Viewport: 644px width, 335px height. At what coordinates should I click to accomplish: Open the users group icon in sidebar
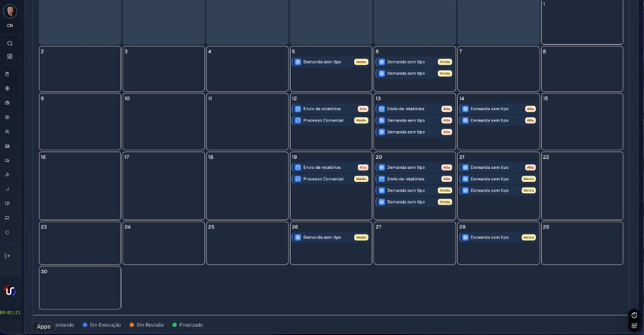[x=7, y=132]
